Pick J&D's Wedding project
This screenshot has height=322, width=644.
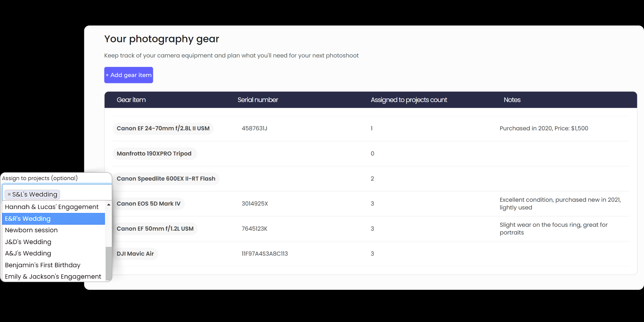[53, 242]
